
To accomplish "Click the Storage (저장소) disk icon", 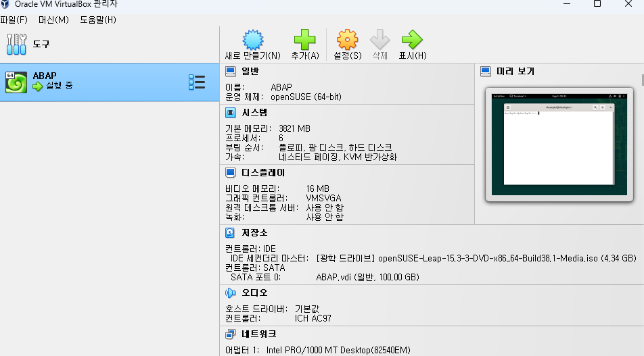I will (230, 233).
